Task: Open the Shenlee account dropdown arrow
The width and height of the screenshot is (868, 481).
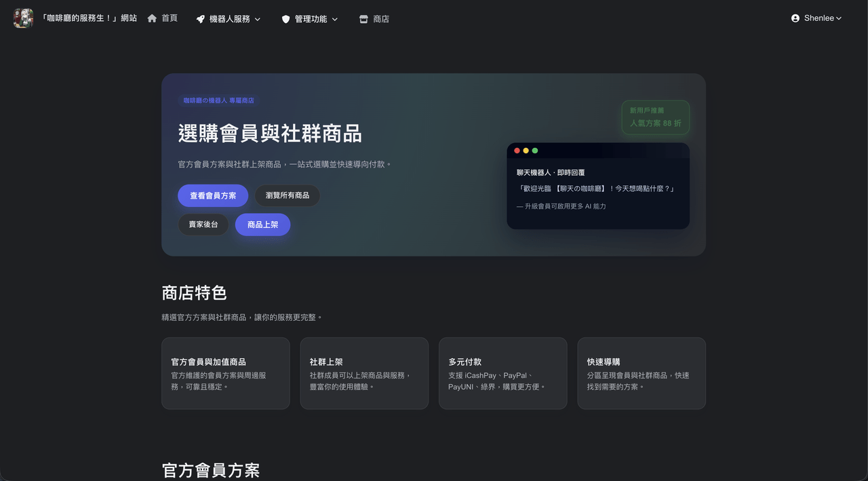Action: coord(839,18)
